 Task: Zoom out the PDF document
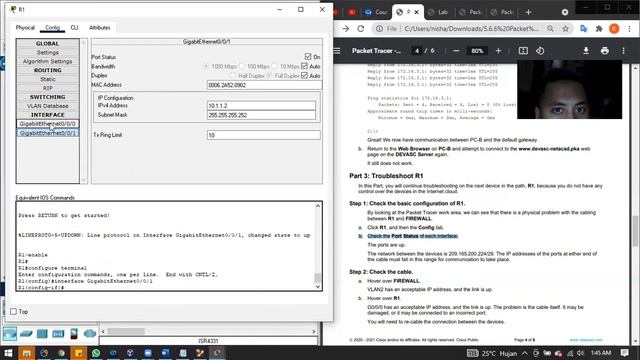(x=456, y=51)
